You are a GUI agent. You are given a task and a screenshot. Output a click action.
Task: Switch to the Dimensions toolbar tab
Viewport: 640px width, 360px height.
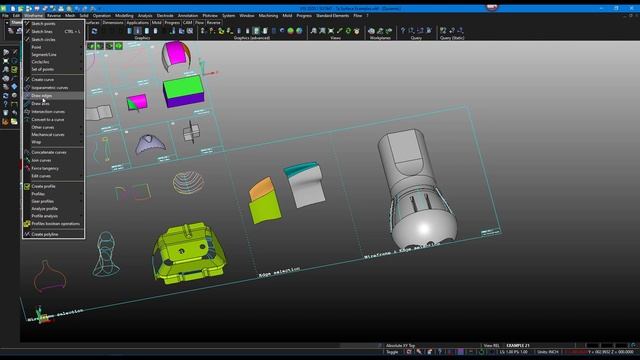(x=113, y=23)
